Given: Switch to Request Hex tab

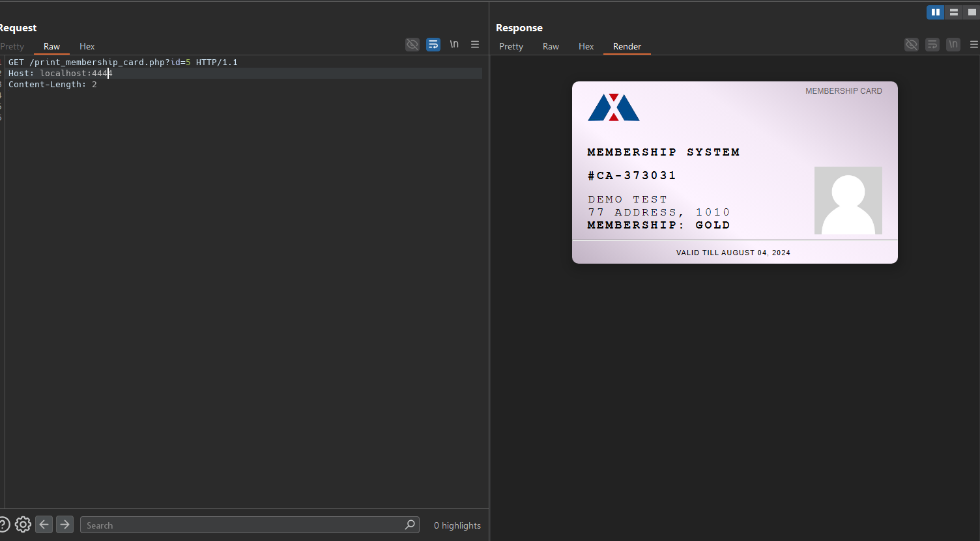Looking at the screenshot, I should [x=87, y=46].
